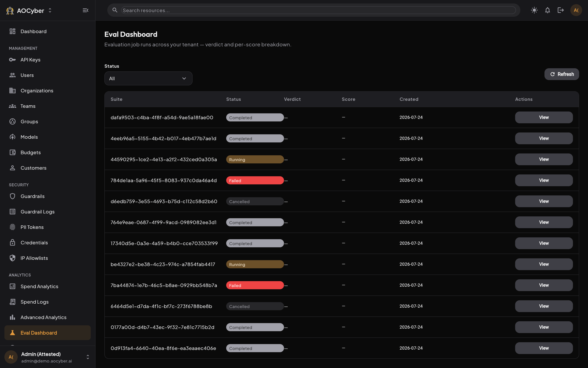This screenshot has width=588, height=368.
Task: Open the Status filter dropdown
Action: (x=148, y=78)
